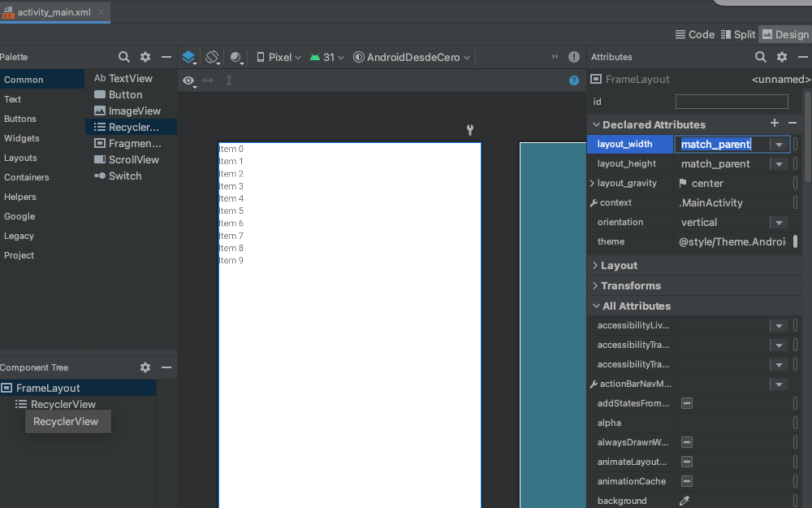Click the horizontal expand arrow icon
The height and width of the screenshot is (508, 812).
tap(208, 80)
